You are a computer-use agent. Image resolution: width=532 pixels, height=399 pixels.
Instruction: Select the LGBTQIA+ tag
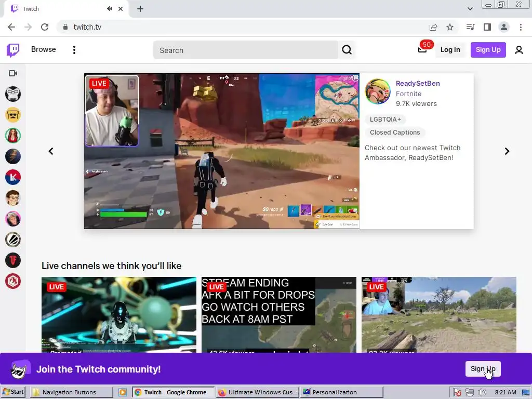[385, 119]
